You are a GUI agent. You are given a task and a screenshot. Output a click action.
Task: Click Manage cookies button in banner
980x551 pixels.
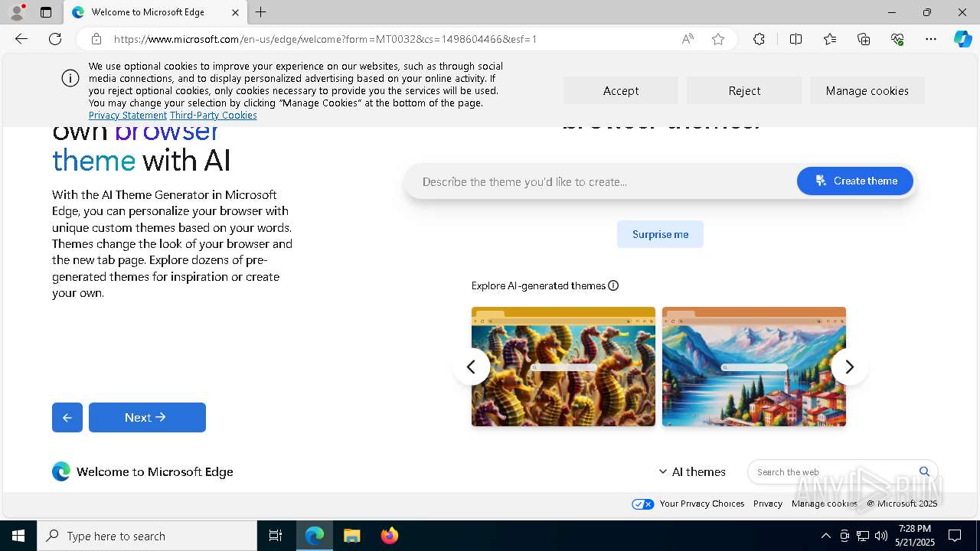point(867,90)
